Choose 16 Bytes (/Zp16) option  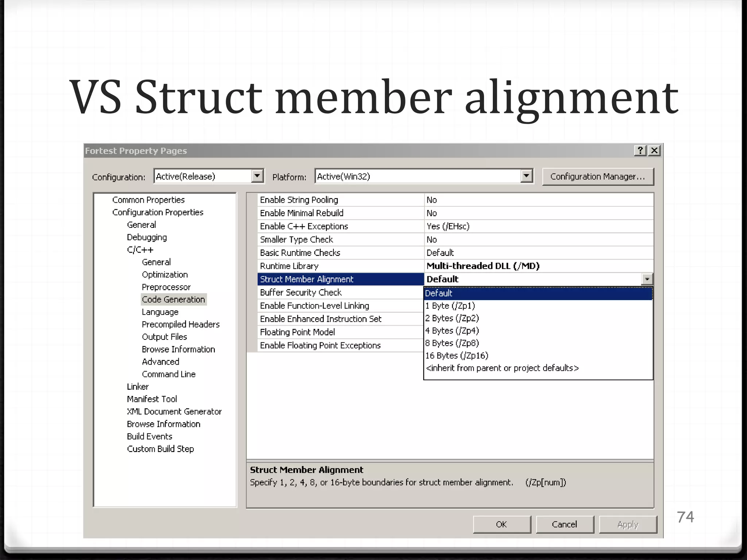[538, 355]
